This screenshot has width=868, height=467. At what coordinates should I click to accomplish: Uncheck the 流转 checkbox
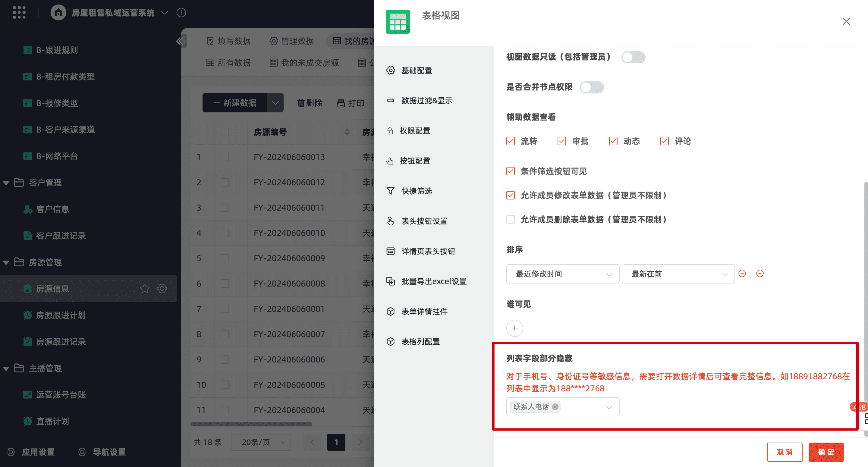(x=511, y=141)
